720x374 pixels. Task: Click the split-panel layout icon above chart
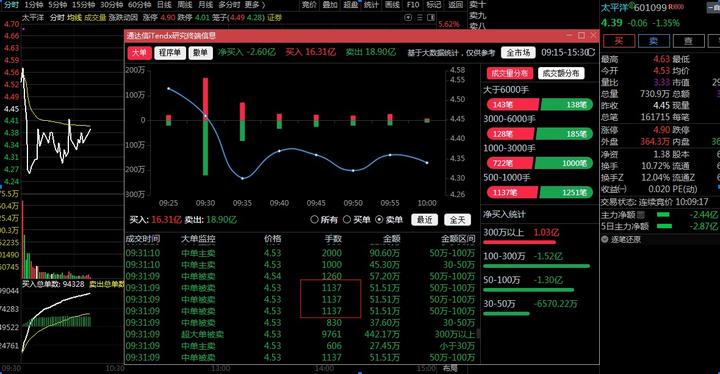click(x=431, y=17)
